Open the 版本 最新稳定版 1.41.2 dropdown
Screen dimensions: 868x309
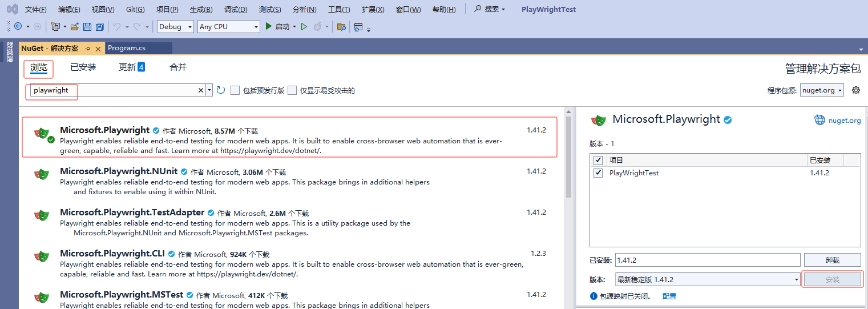[708, 279]
